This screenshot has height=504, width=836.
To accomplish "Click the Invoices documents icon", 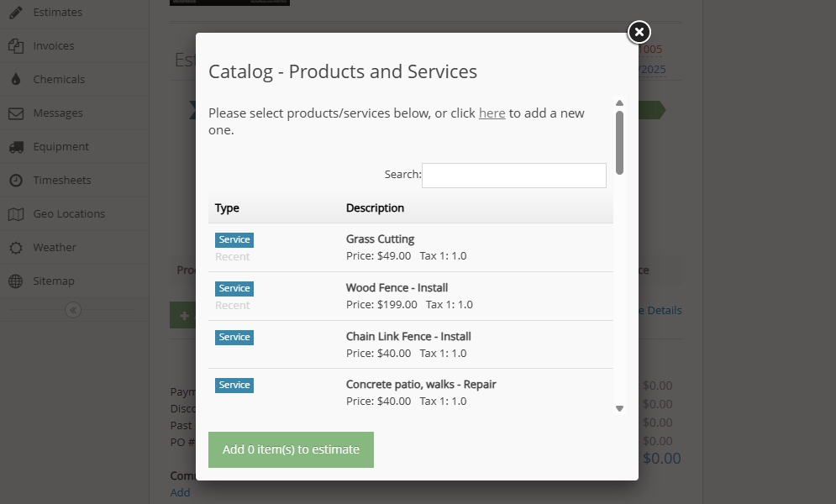I will tap(16, 46).
